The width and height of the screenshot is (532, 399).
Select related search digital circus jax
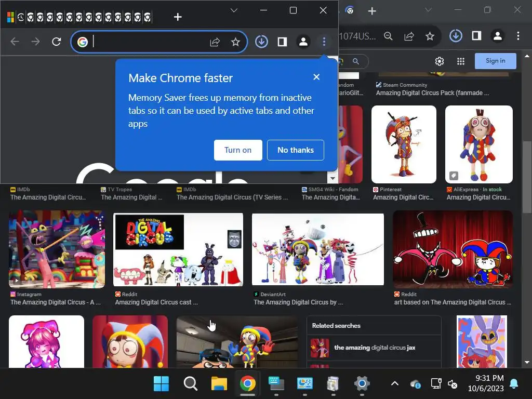(x=374, y=348)
